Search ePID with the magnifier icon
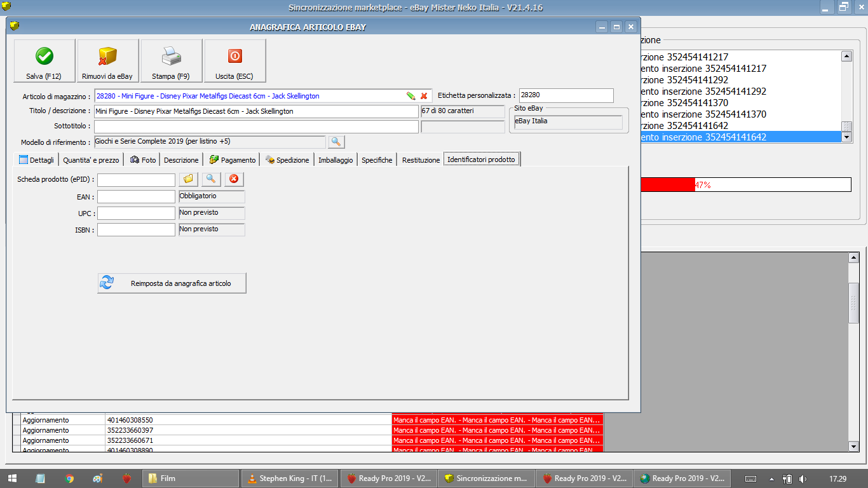The width and height of the screenshot is (868, 488). [212, 179]
